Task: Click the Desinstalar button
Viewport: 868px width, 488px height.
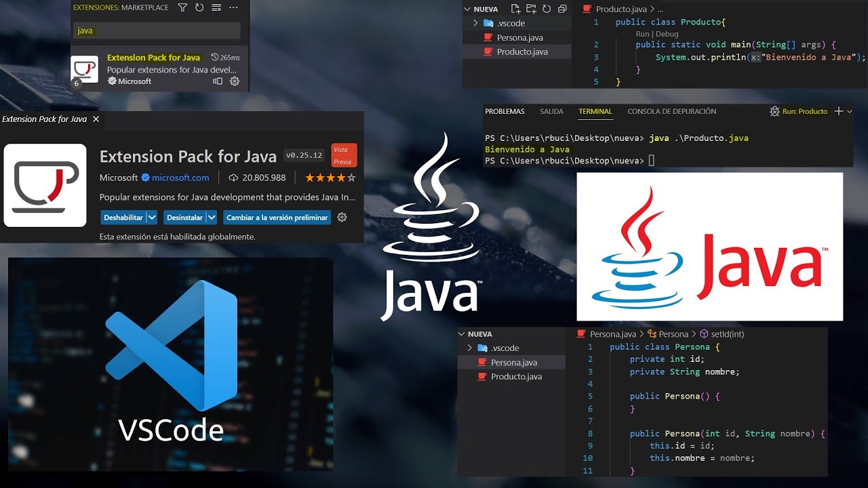Action: point(184,218)
